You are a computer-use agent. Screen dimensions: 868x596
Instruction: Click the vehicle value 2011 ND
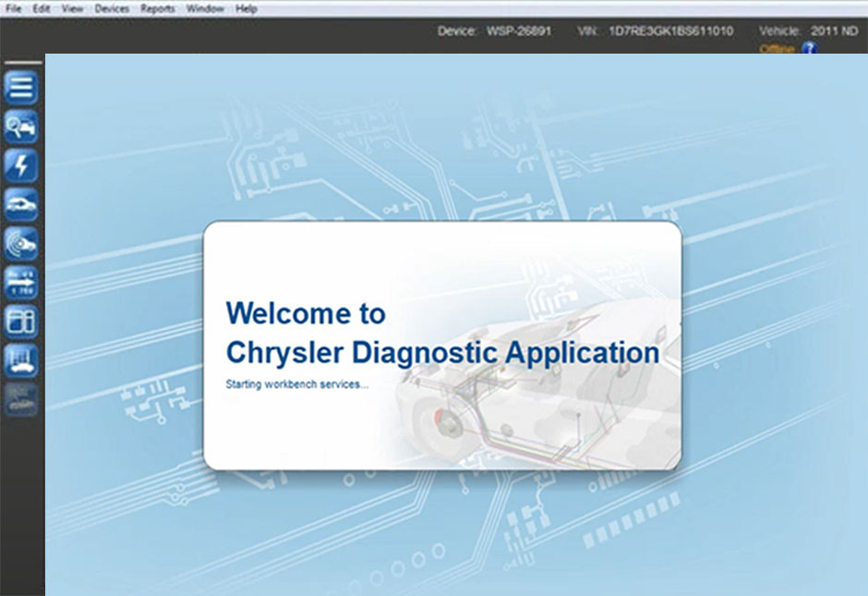tap(834, 31)
